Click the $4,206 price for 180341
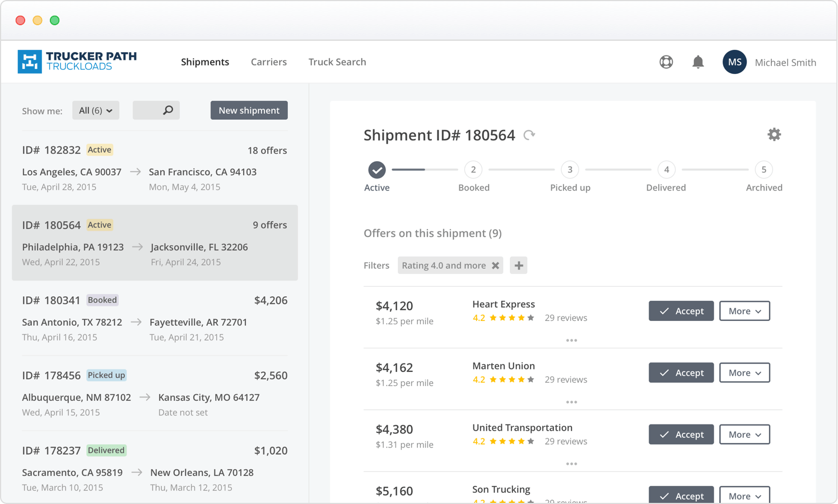This screenshot has height=504, width=838. (271, 300)
